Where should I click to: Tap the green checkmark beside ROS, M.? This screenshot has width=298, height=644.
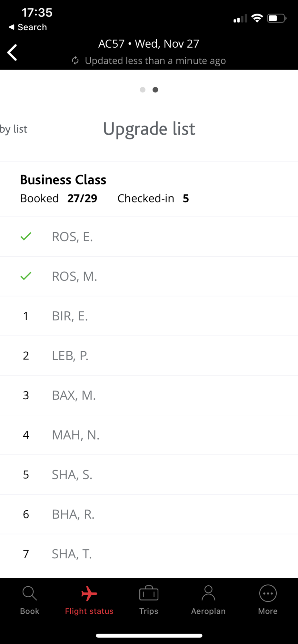[x=26, y=276]
